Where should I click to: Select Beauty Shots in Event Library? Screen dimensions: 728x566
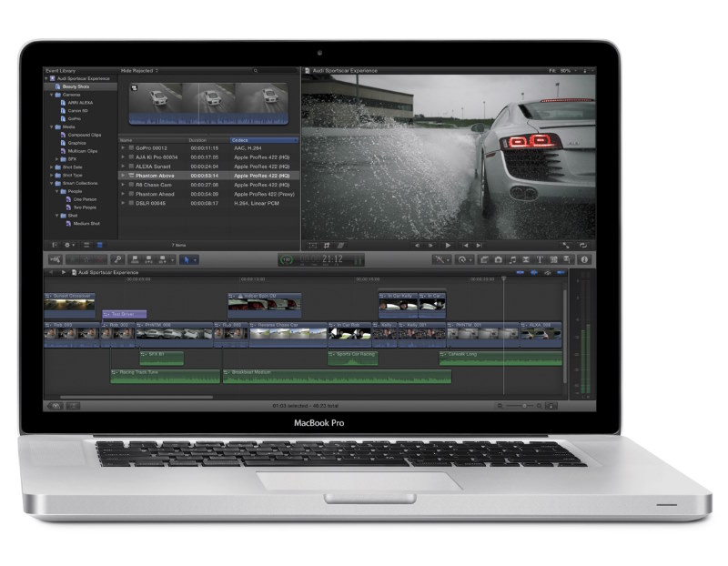click(x=80, y=86)
